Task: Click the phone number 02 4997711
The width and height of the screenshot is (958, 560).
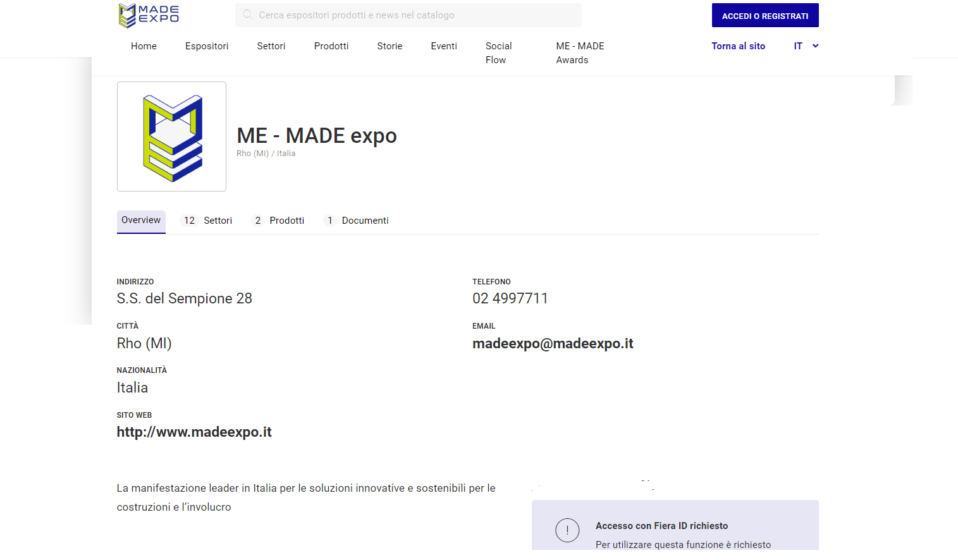Action: [x=510, y=298]
